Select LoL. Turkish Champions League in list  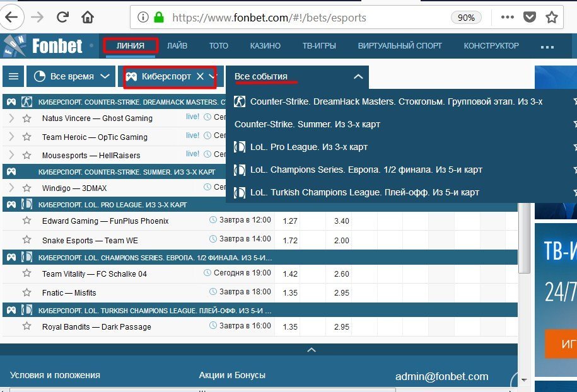(356, 192)
